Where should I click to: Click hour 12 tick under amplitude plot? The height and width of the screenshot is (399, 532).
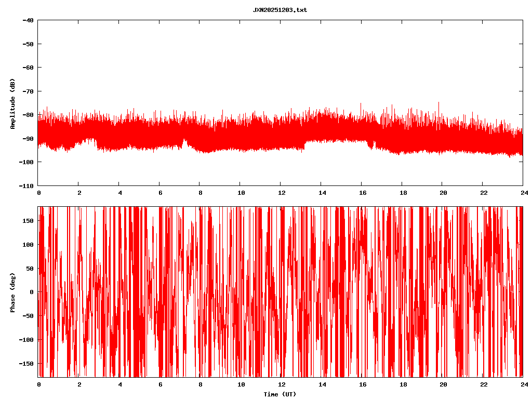(x=281, y=193)
